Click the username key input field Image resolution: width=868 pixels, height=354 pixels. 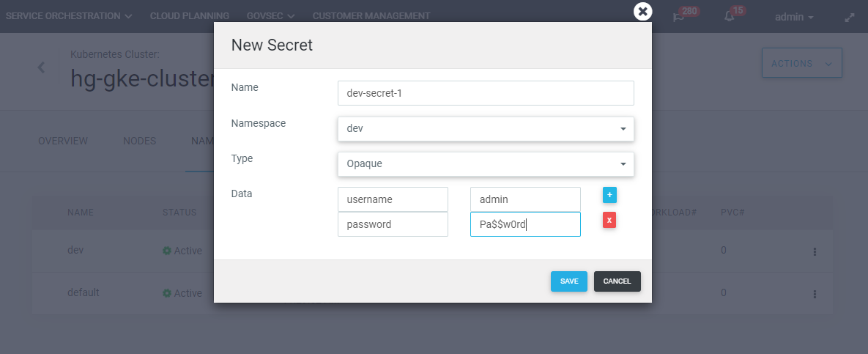(393, 199)
